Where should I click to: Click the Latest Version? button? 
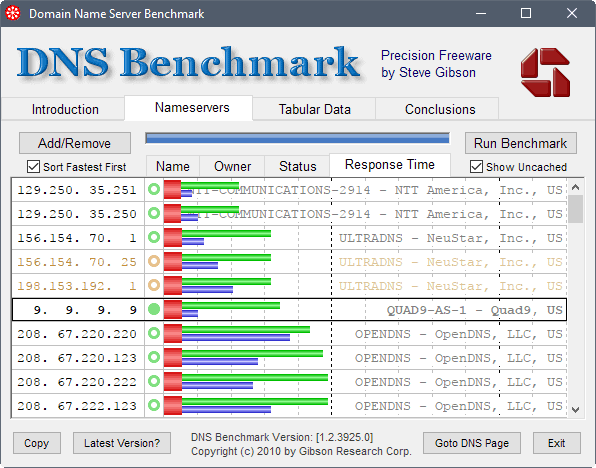coord(122,443)
